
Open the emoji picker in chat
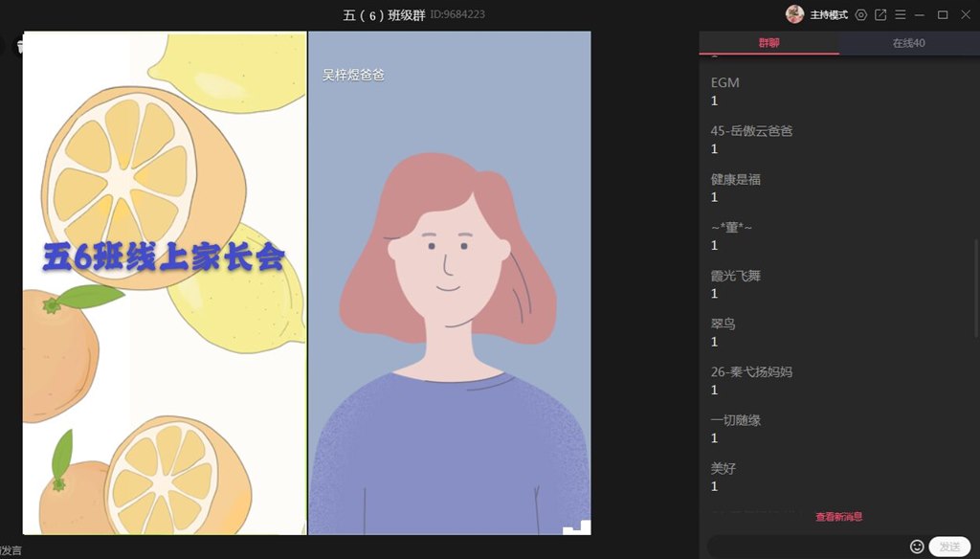tap(917, 547)
